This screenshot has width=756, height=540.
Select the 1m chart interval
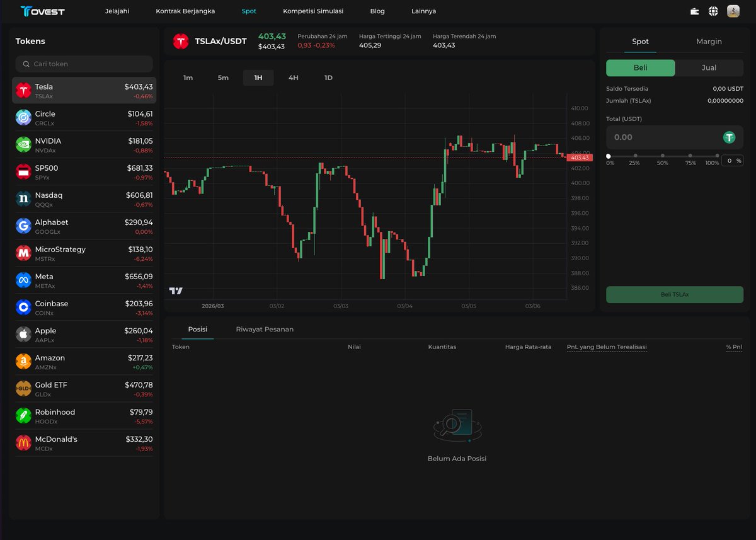click(x=188, y=78)
